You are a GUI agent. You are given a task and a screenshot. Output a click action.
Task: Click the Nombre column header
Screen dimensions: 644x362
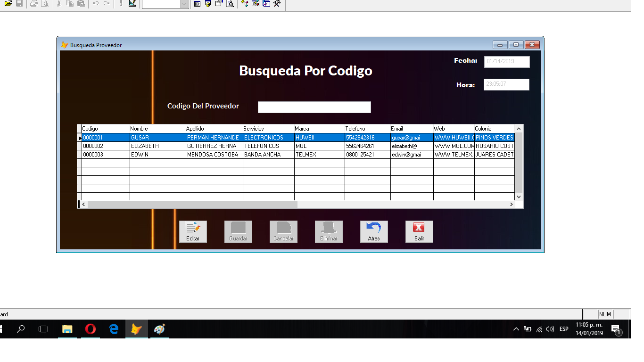(157, 129)
